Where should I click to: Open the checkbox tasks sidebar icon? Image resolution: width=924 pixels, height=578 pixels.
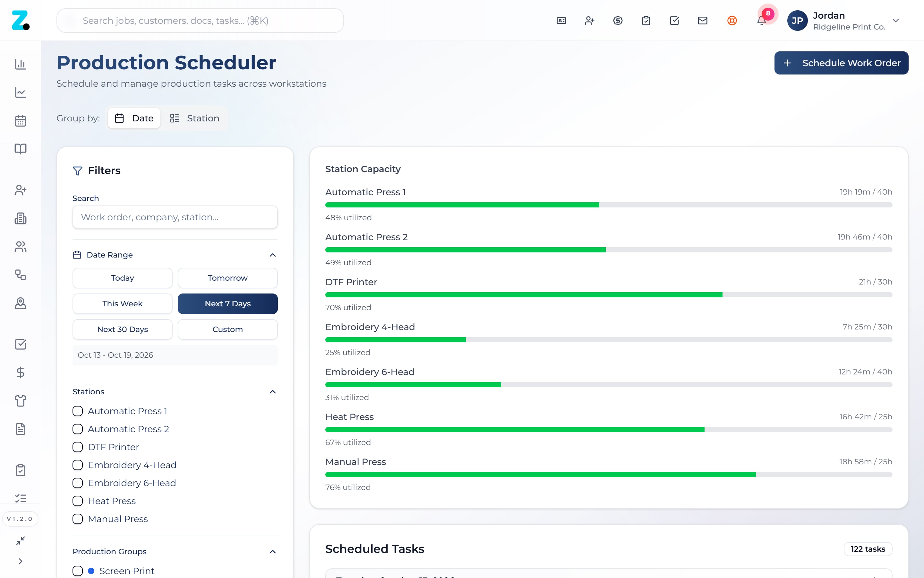[21, 344]
